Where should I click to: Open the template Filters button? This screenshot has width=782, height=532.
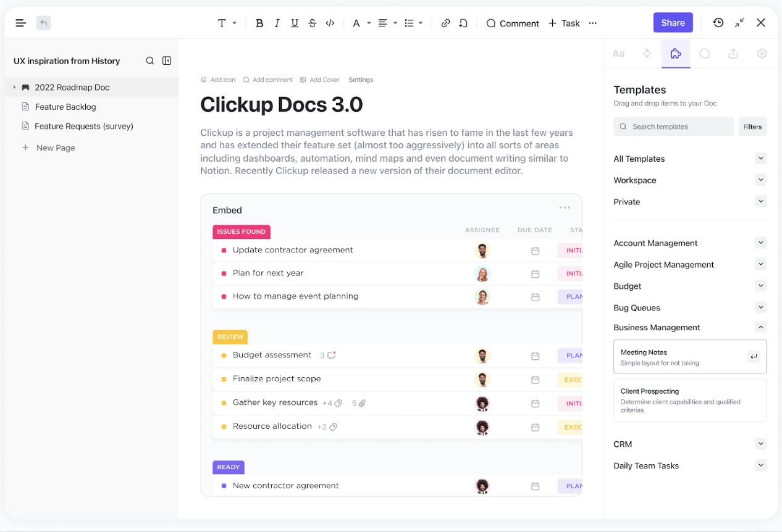pyautogui.click(x=752, y=127)
